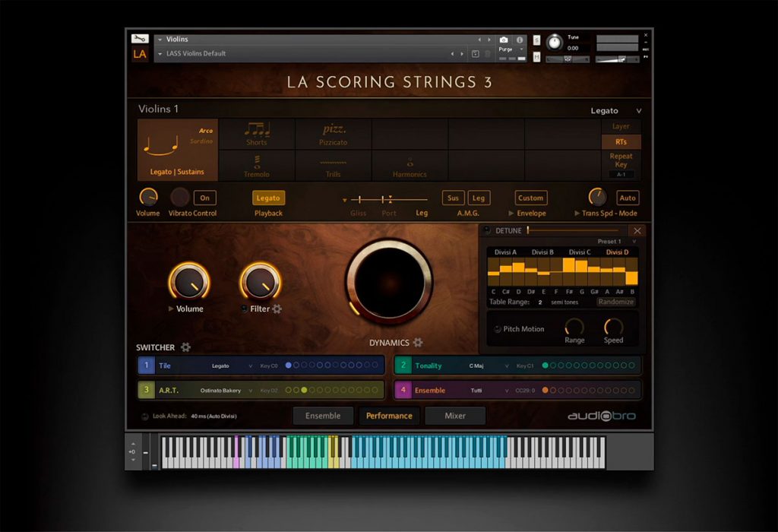Open Switcher 4 Ensemble Tutti dropdown
Screen dimensions: 778x532
point(489,391)
